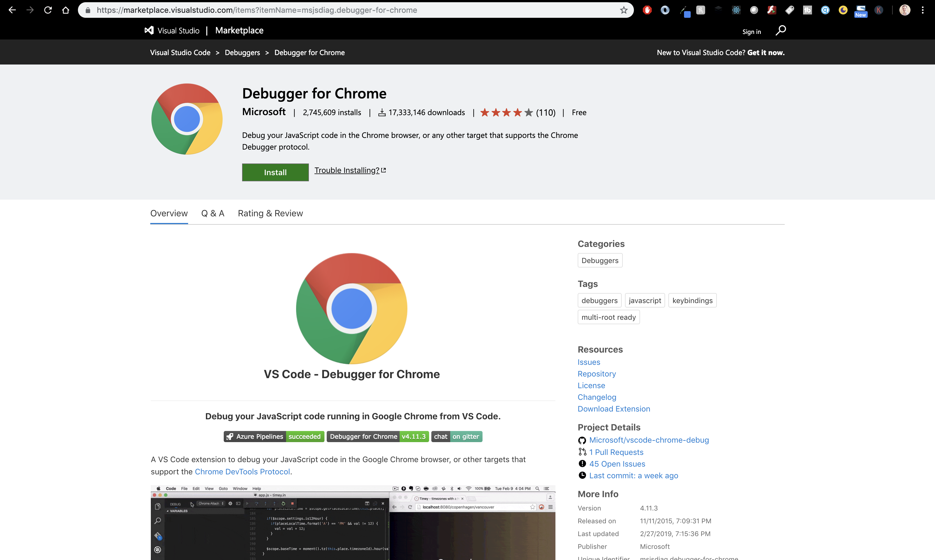Click Download Extension link
Image resolution: width=935 pixels, height=560 pixels.
point(614,409)
